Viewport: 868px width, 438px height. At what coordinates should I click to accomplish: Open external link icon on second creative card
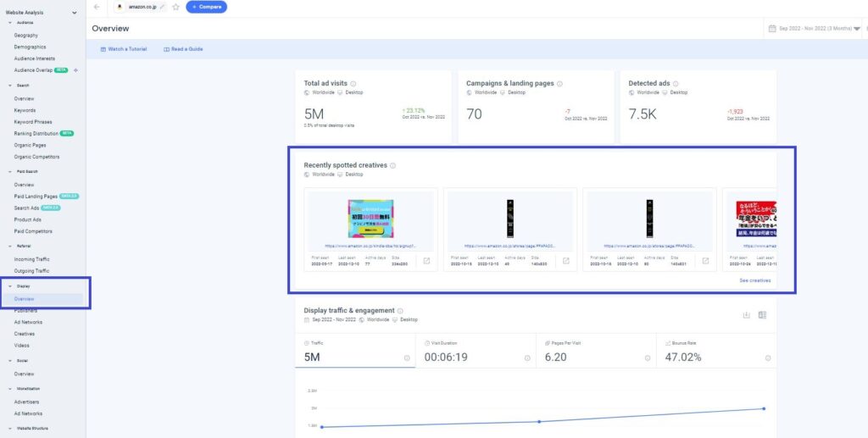(565, 261)
